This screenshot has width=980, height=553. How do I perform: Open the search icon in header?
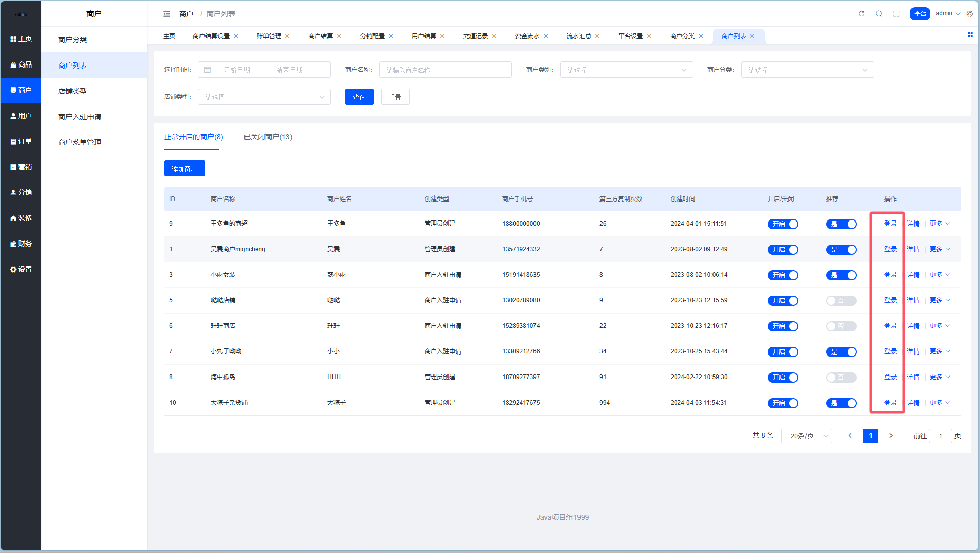tap(879, 14)
